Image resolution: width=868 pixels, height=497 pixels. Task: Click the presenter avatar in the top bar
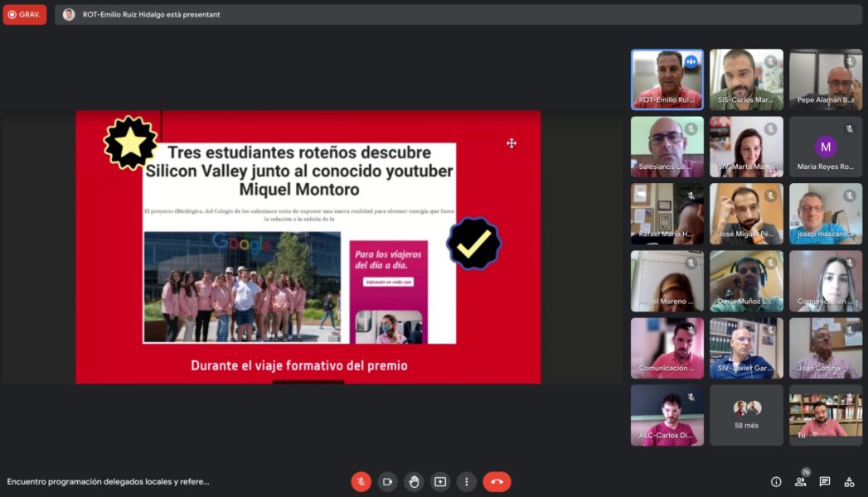(x=69, y=14)
